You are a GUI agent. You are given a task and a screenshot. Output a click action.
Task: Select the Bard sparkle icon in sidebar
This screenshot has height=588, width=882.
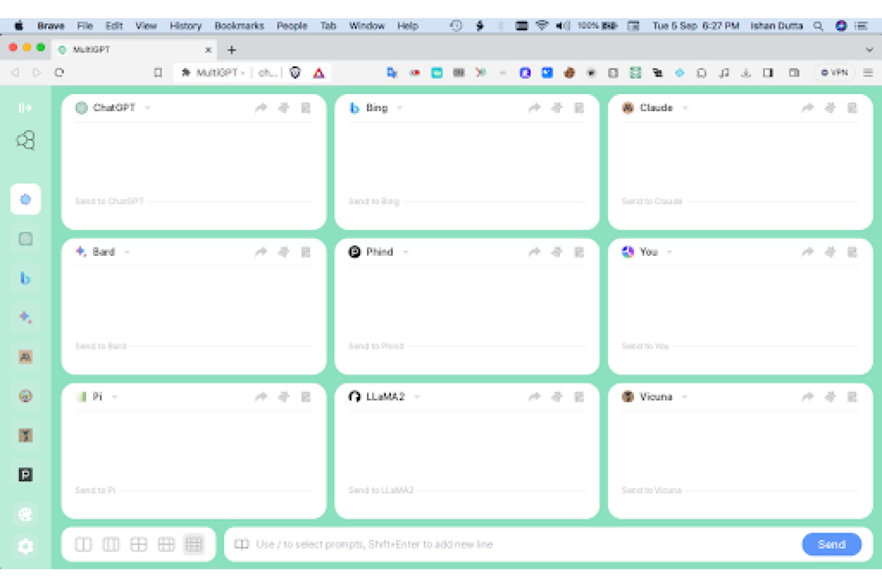(x=25, y=318)
